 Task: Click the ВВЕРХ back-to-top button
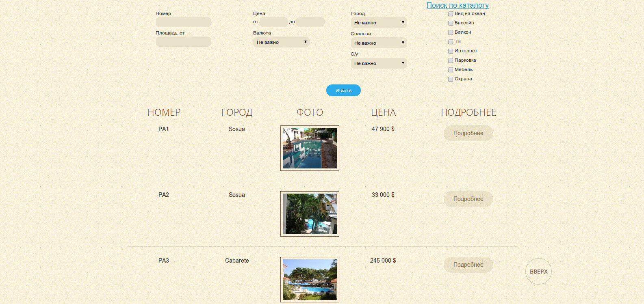pos(538,272)
